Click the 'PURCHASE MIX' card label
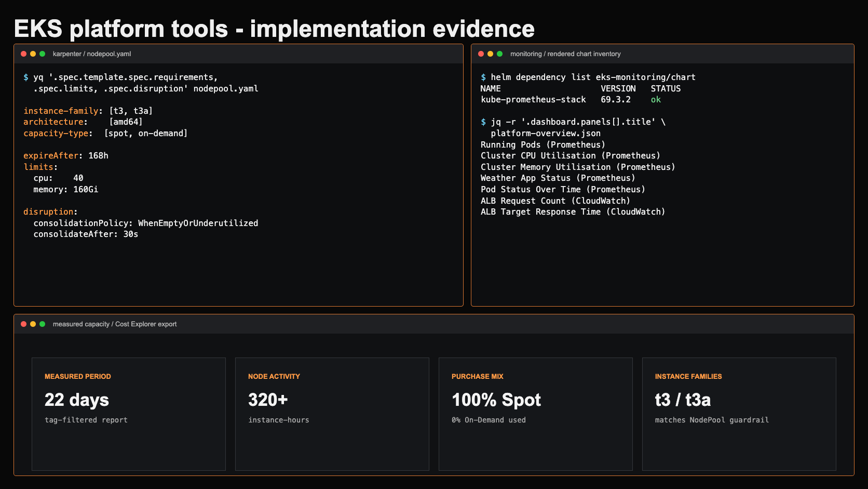The width and height of the screenshot is (868, 489). point(478,376)
